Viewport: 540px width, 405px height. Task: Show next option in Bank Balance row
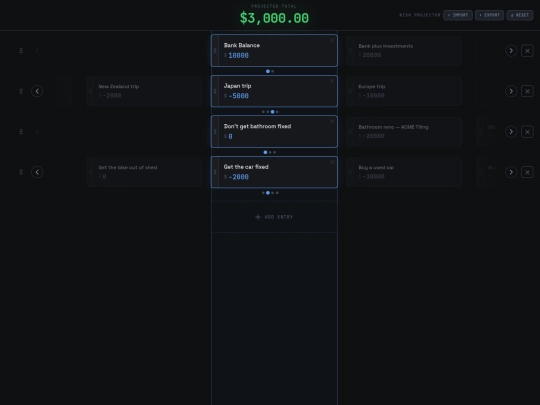(x=511, y=51)
